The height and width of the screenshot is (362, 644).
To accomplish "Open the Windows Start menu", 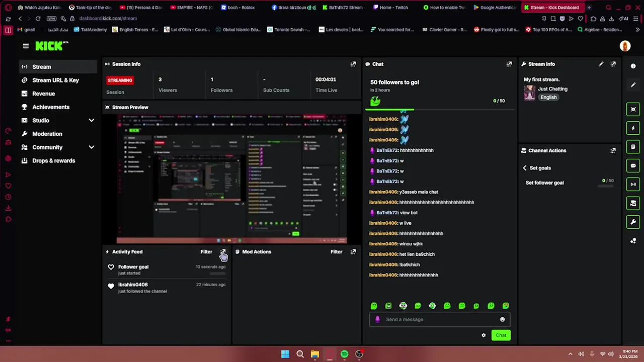I will point(285,354).
